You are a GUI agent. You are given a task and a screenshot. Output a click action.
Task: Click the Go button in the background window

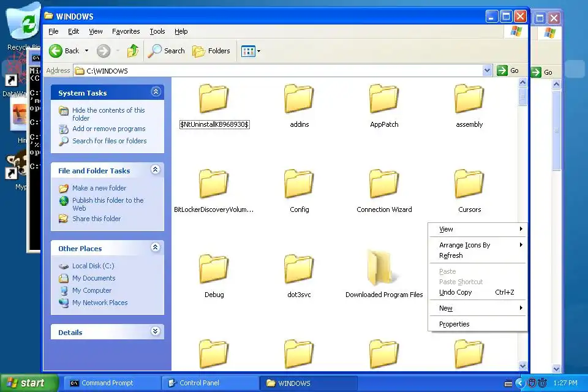[x=542, y=72]
